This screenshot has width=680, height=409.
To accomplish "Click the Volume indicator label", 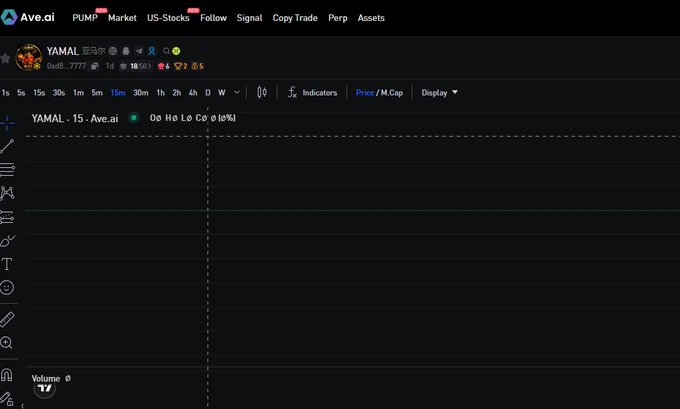I will [x=46, y=378].
